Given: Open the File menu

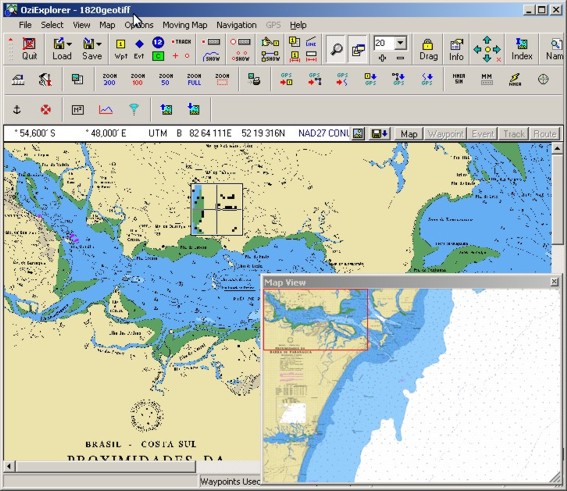Looking at the screenshot, I should point(25,25).
